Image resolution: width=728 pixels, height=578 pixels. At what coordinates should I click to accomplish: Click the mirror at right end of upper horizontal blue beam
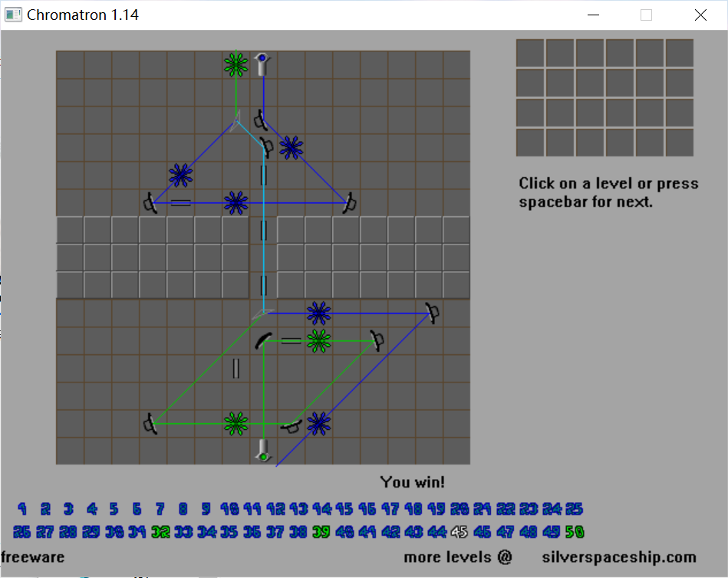[x=351, y=202]
